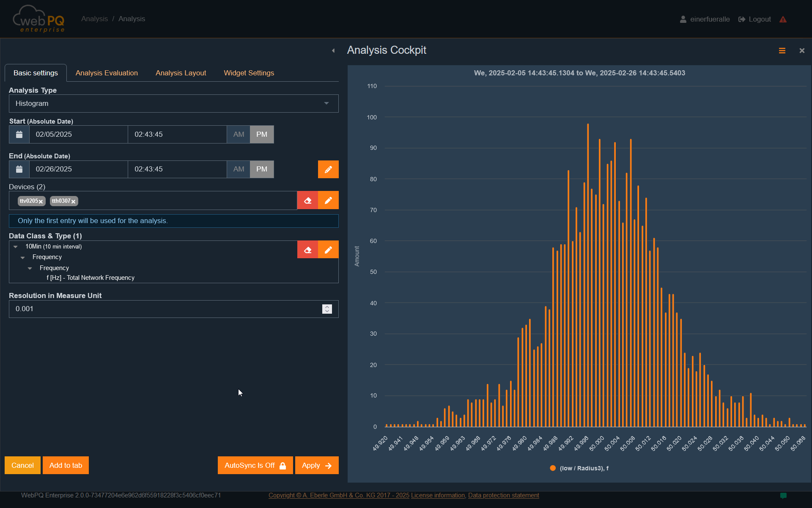Collapse the first Frequency tree node
The width and height of the screenshot is (812, 508).
click(x=23, y=257)
